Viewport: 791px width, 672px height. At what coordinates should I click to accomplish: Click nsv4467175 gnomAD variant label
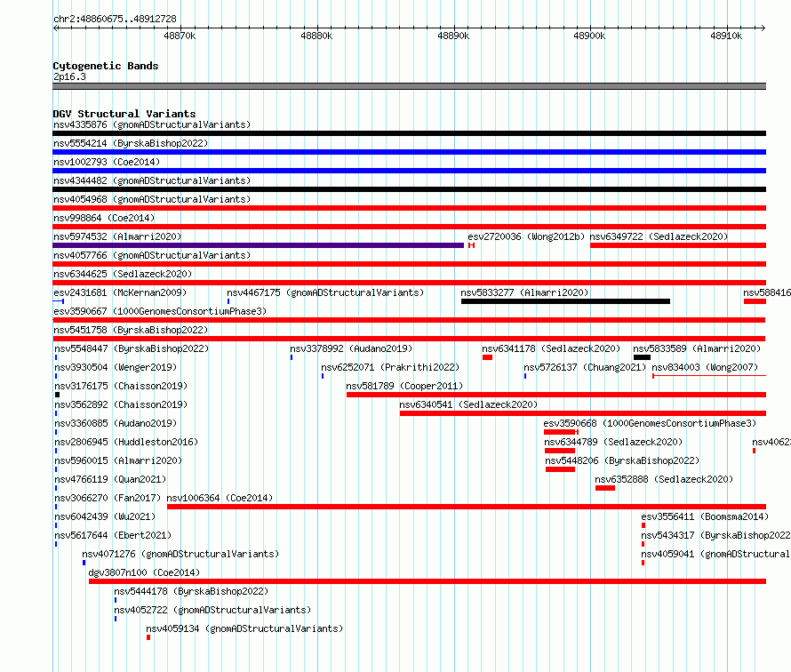coord(325,292)
